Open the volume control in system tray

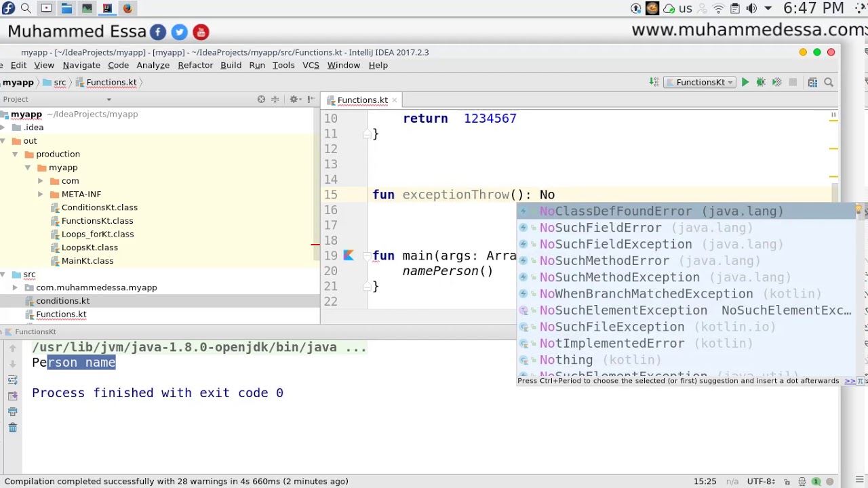point(751,8)
